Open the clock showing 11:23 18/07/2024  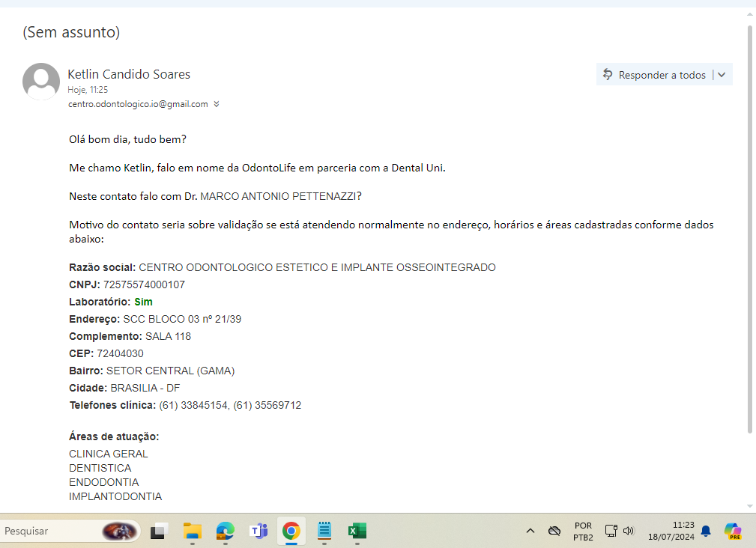pos(671,531)
